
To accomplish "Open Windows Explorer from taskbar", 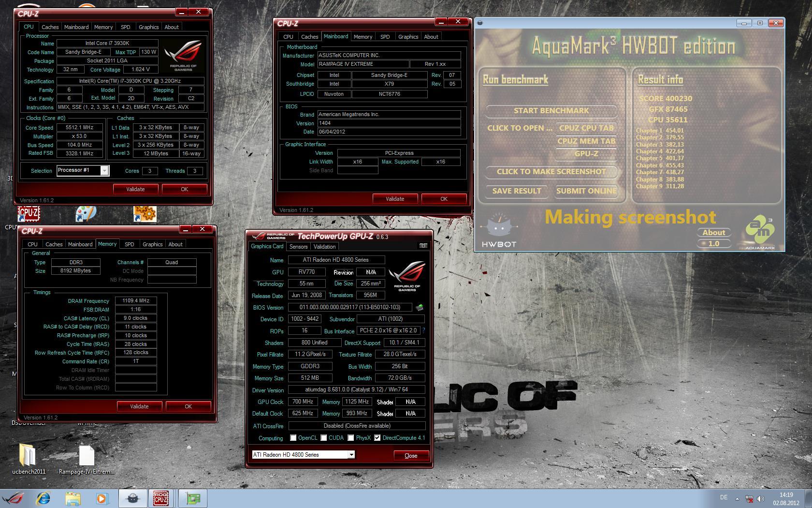I will point(73,498).
